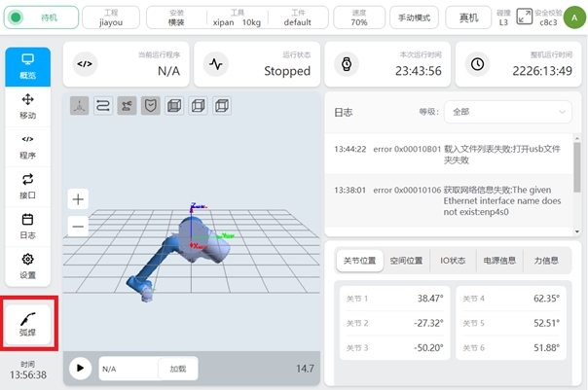Switch to the IO状态 tab
The width and height of the screenshot is (588, 390).
tap(455, 261)
